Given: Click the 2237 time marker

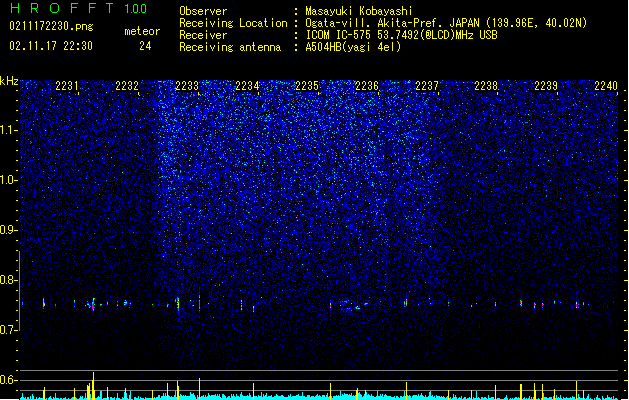Looking at the screenshot, I should (427, 86).
